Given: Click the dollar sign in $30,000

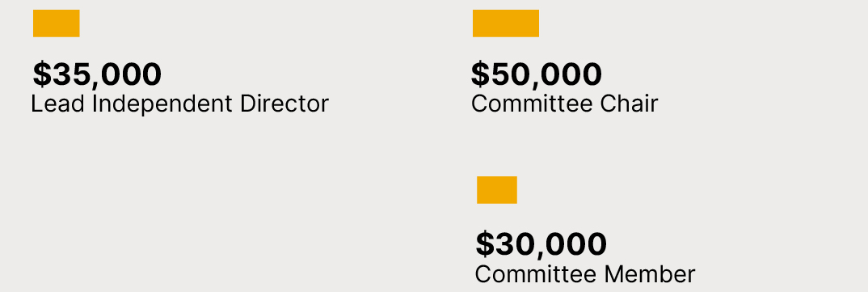Looking at the screenshot, I should (x=484, y=243).
